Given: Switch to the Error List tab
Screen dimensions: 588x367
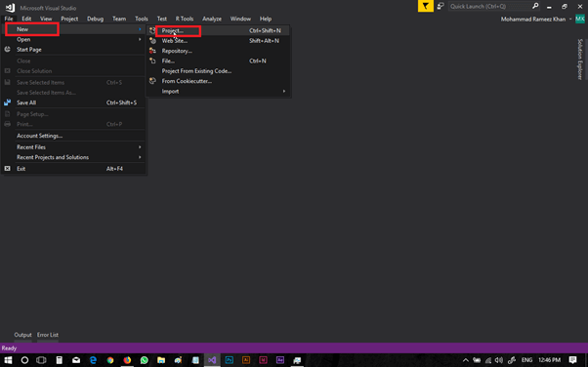Looking at the screenshot, I should pyautogui.click(x=48, y=335).
